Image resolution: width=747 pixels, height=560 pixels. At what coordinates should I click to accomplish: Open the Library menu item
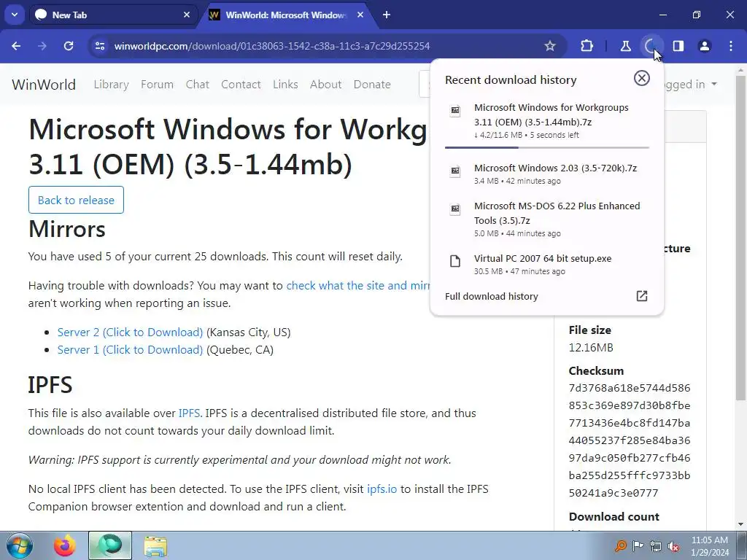[112, 85]
